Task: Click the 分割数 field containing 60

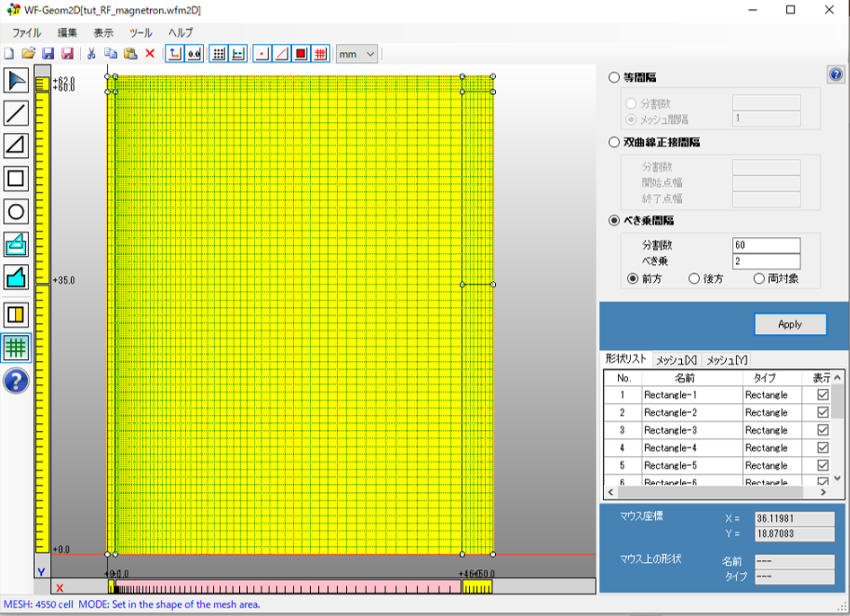Action: [766, 245]
